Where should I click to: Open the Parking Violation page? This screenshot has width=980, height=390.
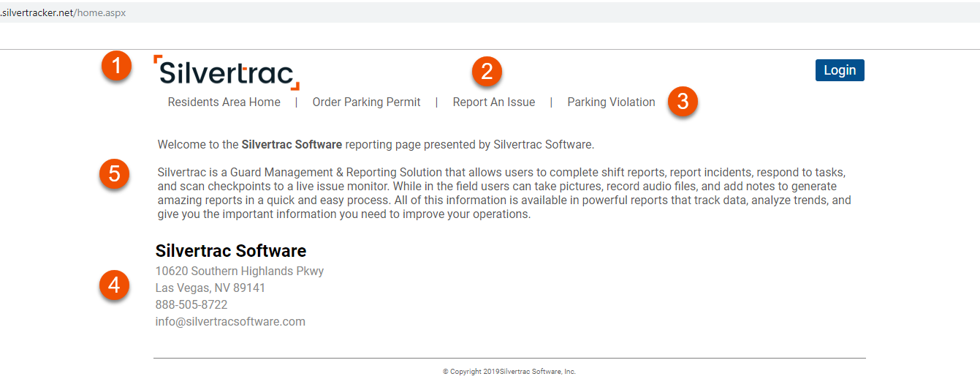[x=612, y=102]
